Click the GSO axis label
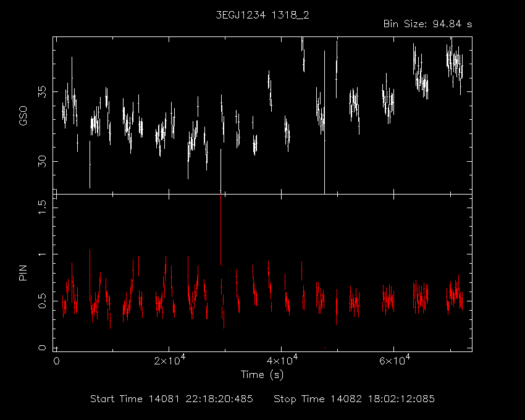Viewport: 525px width, 420px height. coord(23,116)
